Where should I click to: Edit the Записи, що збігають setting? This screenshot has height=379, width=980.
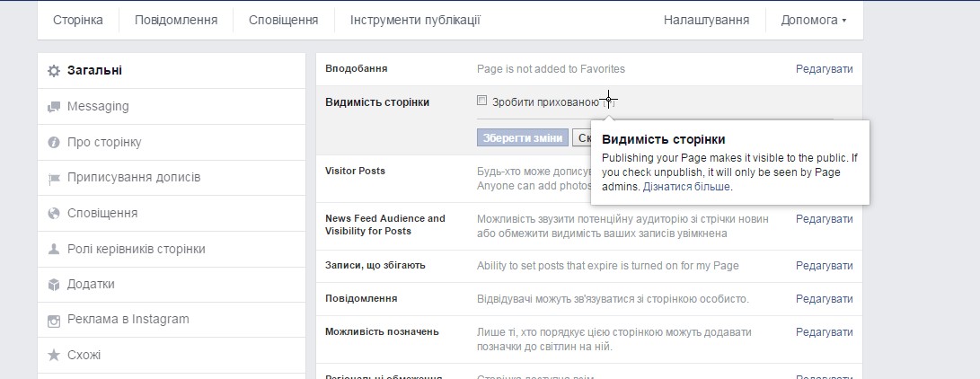pos(824,266)
